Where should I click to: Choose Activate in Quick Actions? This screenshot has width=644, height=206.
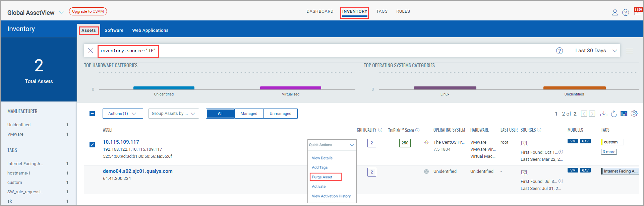tap(319, 187)
